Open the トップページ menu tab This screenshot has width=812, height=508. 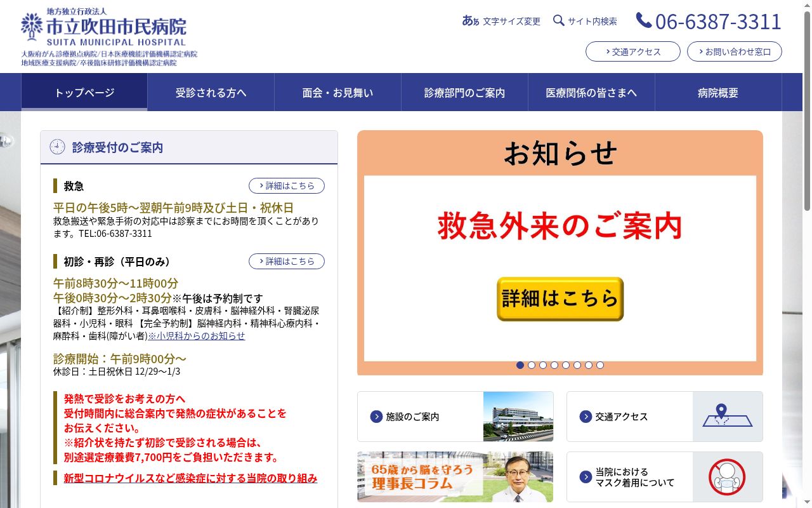click(84, 92)
